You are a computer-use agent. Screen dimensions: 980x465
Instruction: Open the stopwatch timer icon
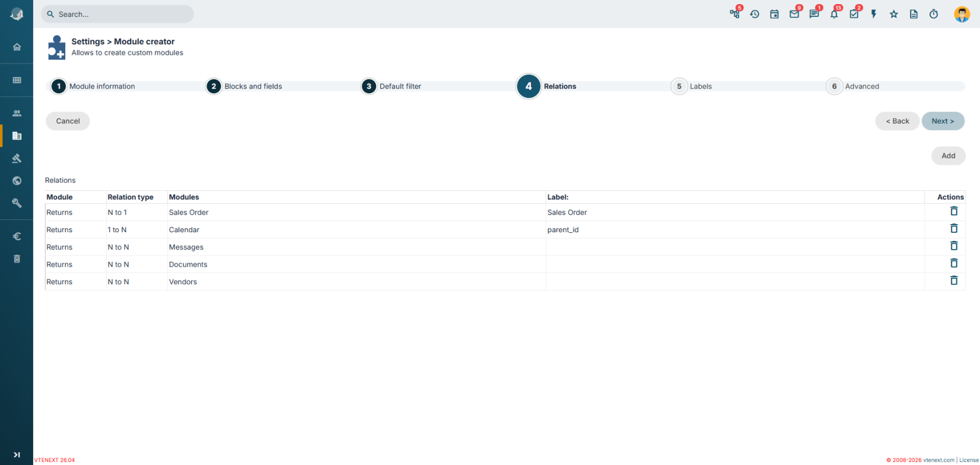tap(933, 14)
